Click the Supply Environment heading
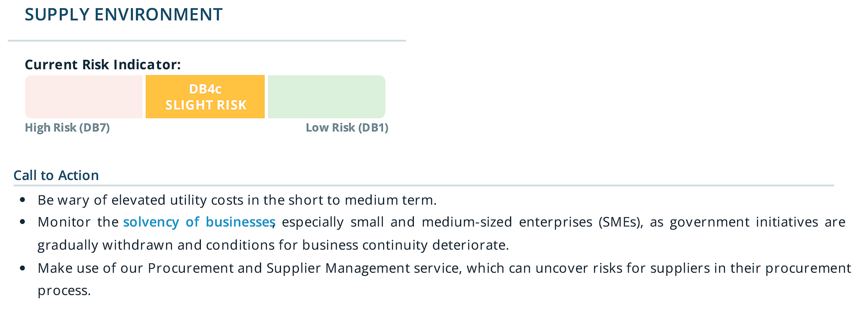 click(x=123, y=15)
